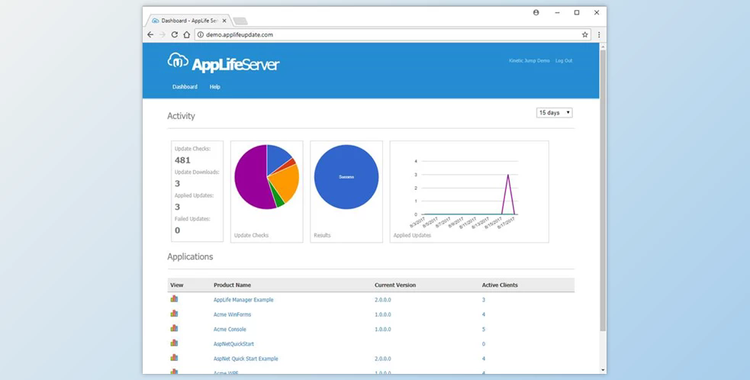Viewport: 750px width, 380px height.
Task: Click the Applications section heading
Action: [190, 257]
